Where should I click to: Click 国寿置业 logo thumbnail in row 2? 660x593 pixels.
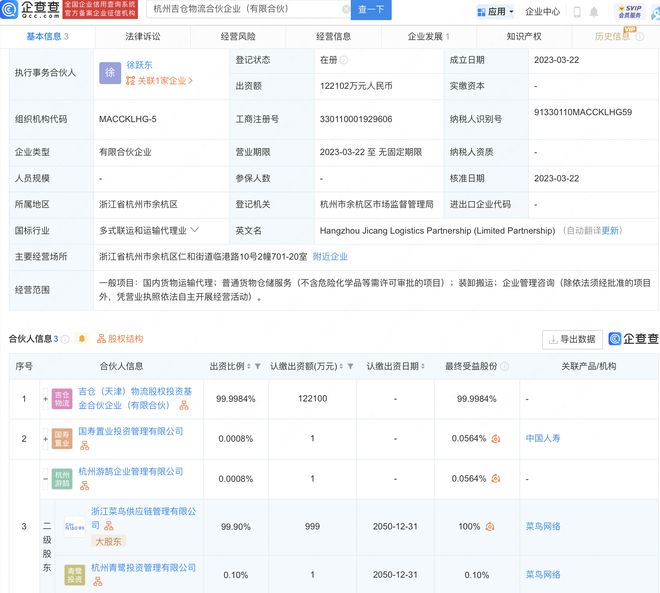click(x=62, y=439)
